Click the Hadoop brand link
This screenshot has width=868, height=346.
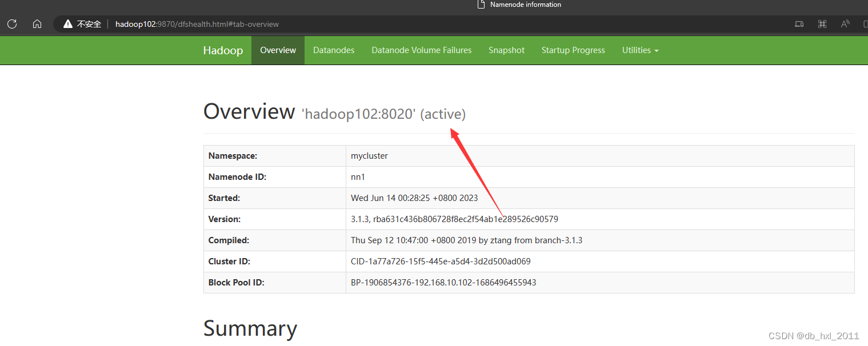223,50
